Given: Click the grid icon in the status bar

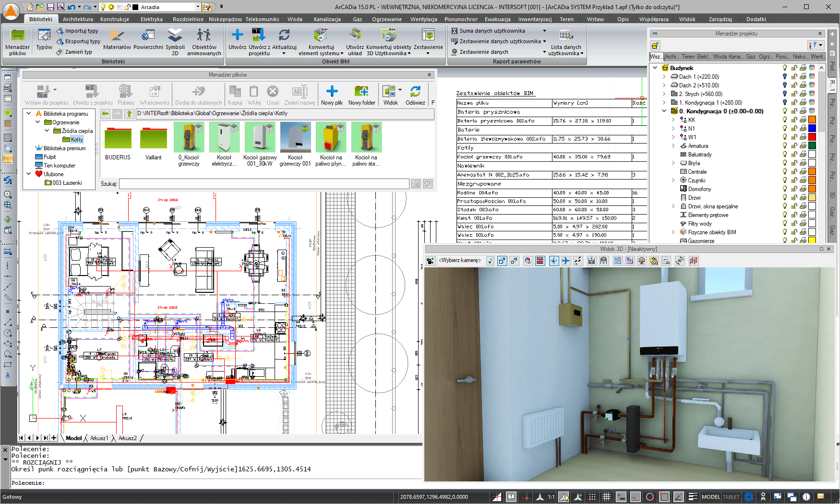Looking at the screenshot, I should [x=606, y=497].
